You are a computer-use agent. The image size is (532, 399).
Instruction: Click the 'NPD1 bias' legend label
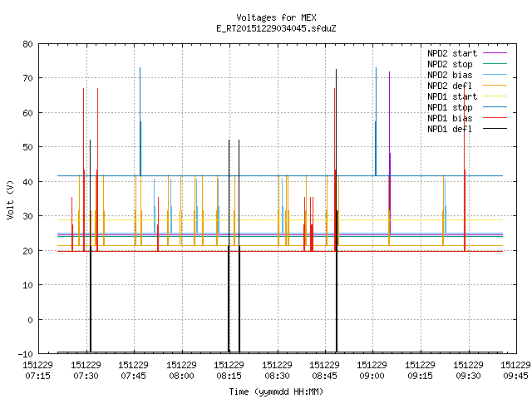click(x=450, y=118)
